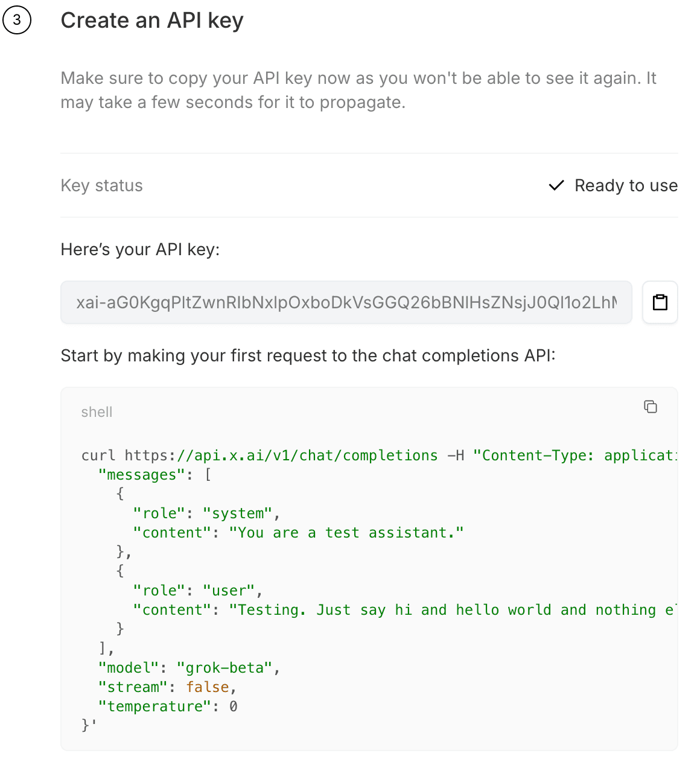700x765 pixels.
Task: Click the stream false value
Action: click(x=208, y=687)
